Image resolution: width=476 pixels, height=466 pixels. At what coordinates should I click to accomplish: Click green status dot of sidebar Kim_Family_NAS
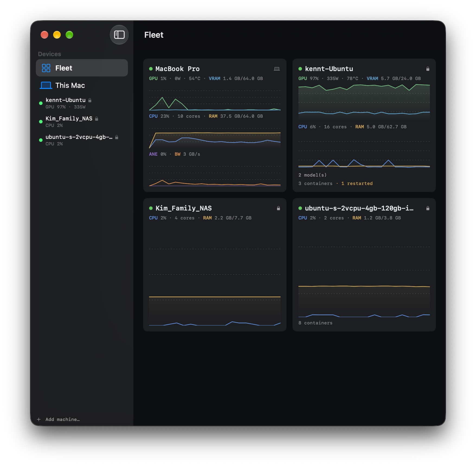click(41, 122)
